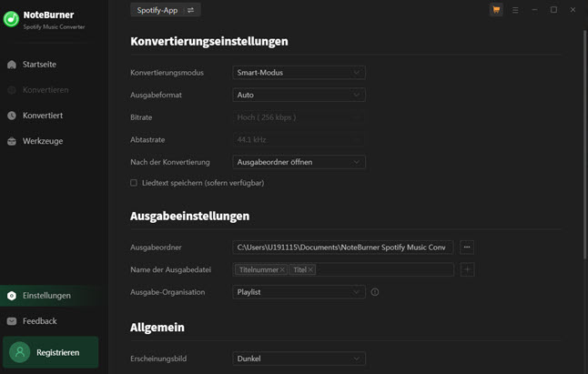Viewport: 588px width, 374px height.
Task: Enable Liedtext speichern checkbox
Action: [134, 183]
